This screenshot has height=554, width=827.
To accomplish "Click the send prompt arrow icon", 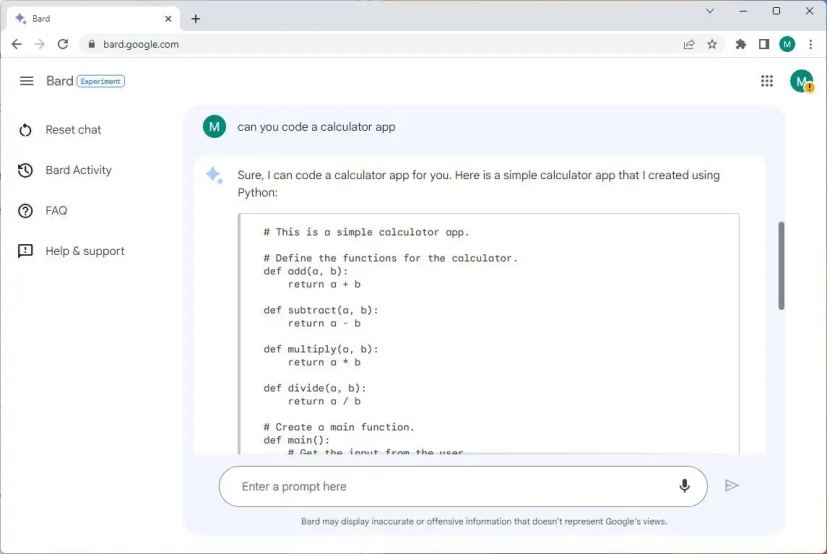I will [x=731, y=485].
